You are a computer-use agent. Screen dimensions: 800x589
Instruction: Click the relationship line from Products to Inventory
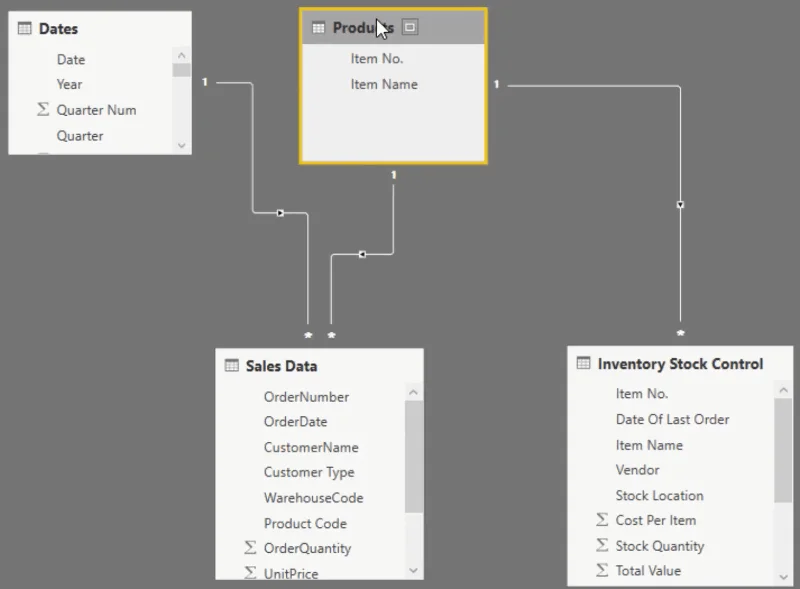point(680,143)
